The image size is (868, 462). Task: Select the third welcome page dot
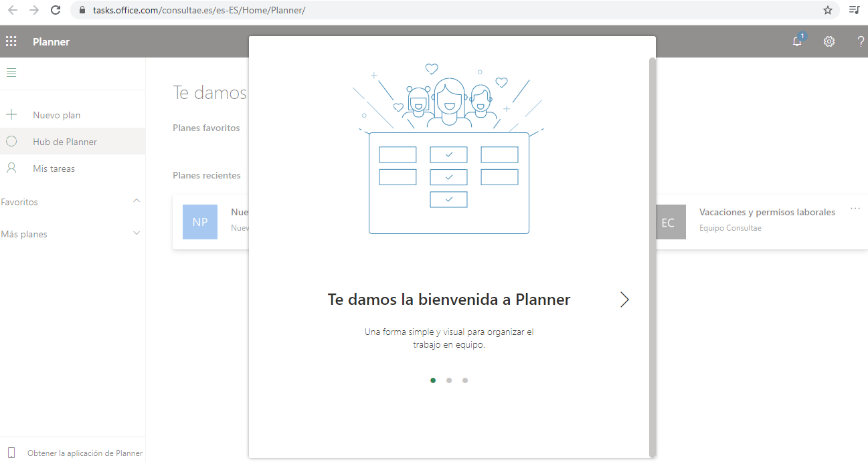[x=465, y=380]
